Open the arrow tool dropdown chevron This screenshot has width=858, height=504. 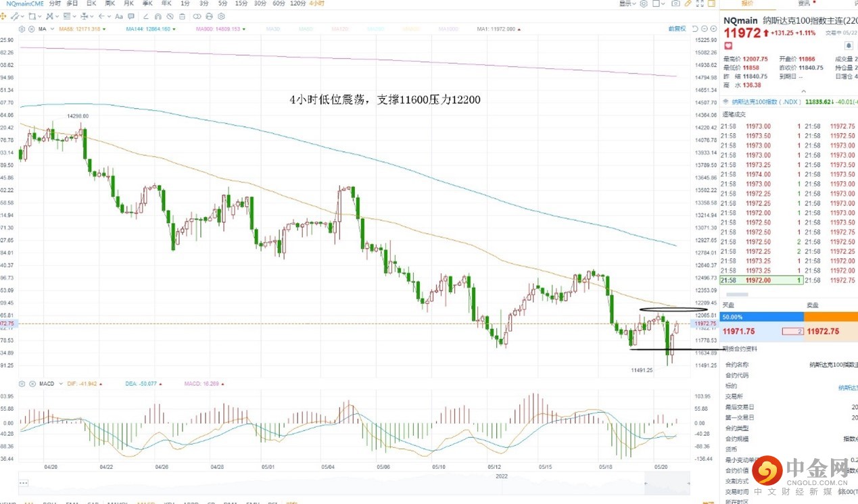[110, 16]
